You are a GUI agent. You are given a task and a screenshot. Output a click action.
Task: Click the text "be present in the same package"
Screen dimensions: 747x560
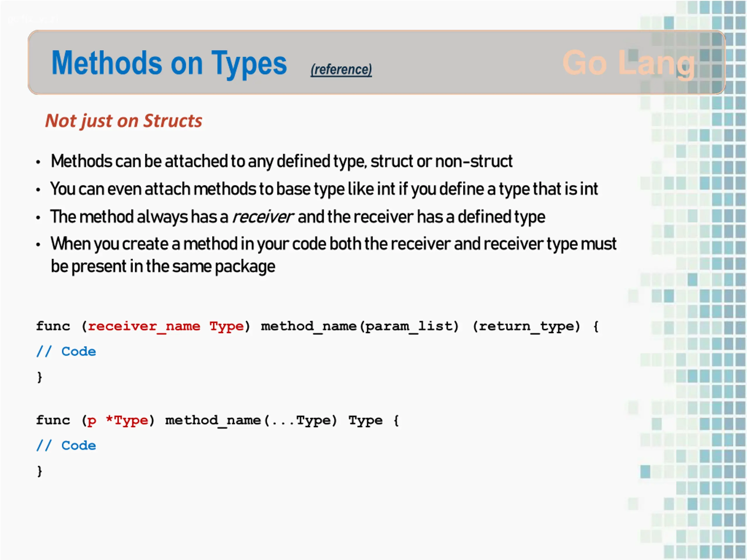[163, 267]
